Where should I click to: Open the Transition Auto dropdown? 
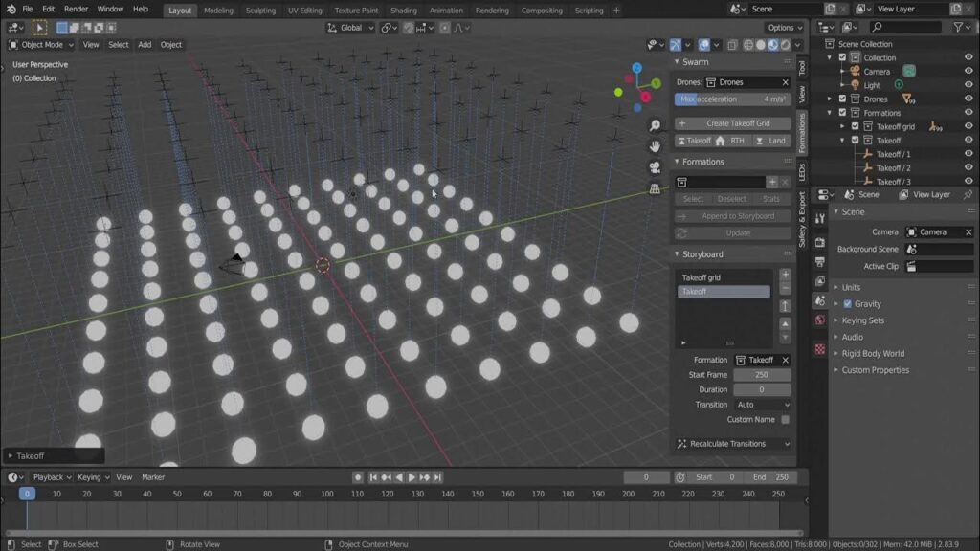pos(762,405)
